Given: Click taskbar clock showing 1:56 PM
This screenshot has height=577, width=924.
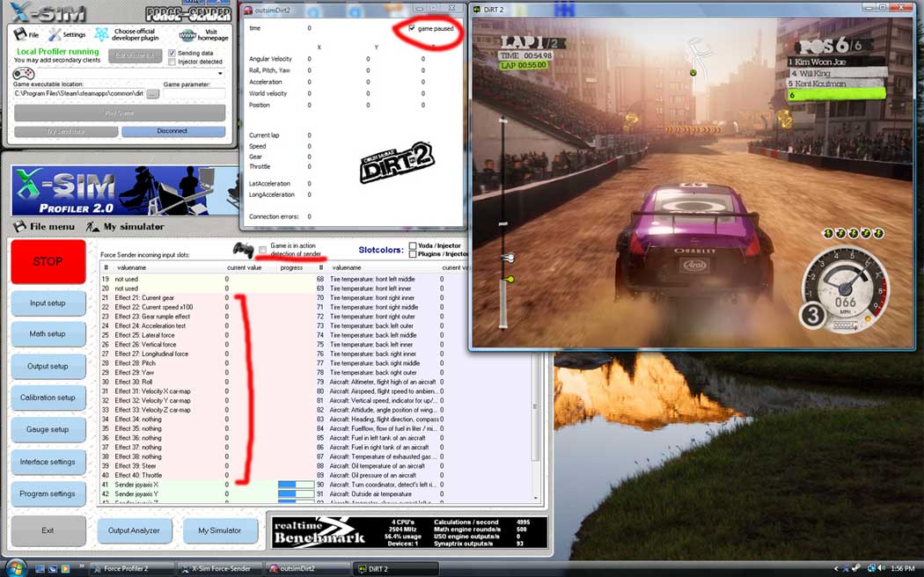Looking at the screenshot, I should (903, 568).
